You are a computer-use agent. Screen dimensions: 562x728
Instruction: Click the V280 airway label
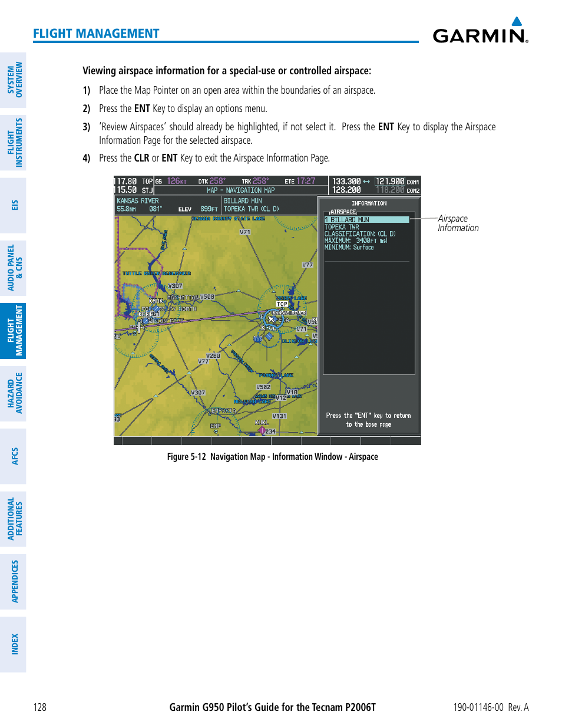click(213, 356)
